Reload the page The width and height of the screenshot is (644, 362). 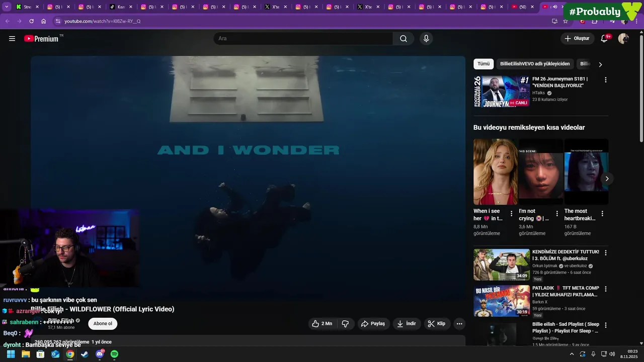[x=31, y=21]
